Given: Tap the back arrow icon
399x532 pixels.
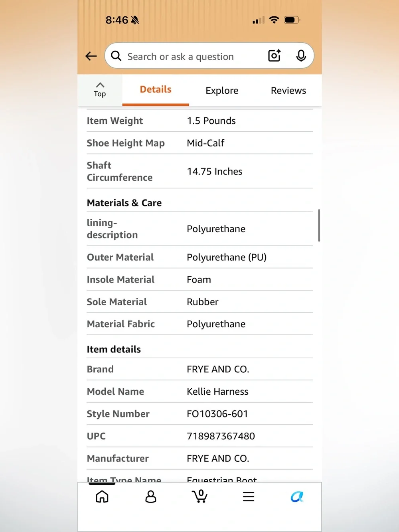Looking at the screenshot, I should [91, 56].
